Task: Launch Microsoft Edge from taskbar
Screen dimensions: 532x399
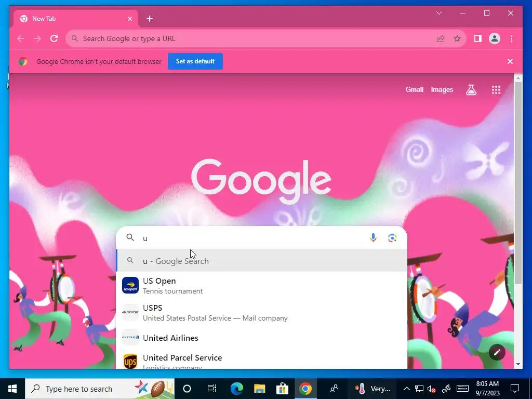Action: click(x=237, y=389)
